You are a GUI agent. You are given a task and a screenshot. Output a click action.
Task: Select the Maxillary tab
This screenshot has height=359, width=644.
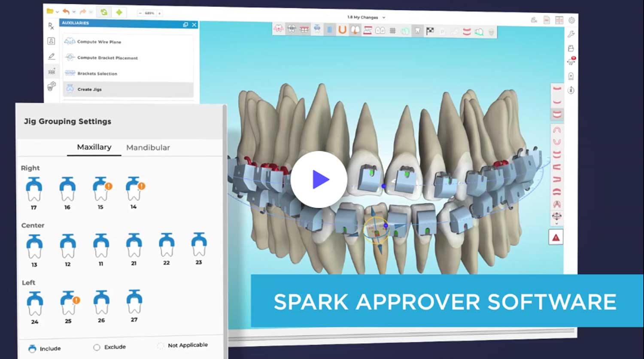tap(94, 147)
